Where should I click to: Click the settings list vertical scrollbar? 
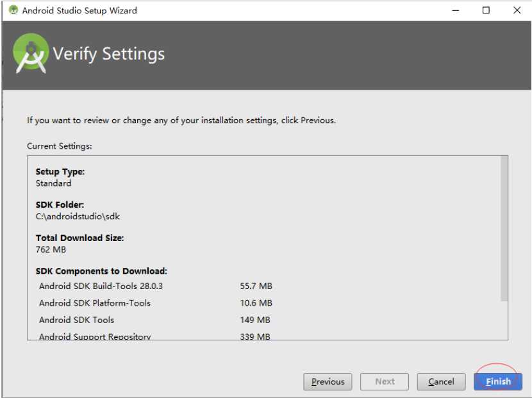(504, 228)
